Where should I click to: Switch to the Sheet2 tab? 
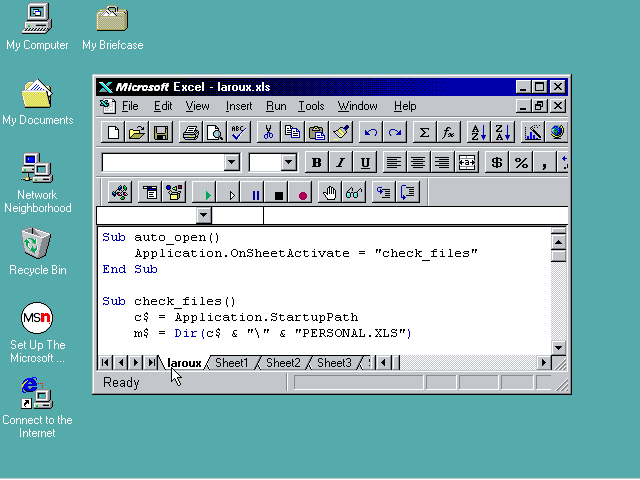coord(283,363)
